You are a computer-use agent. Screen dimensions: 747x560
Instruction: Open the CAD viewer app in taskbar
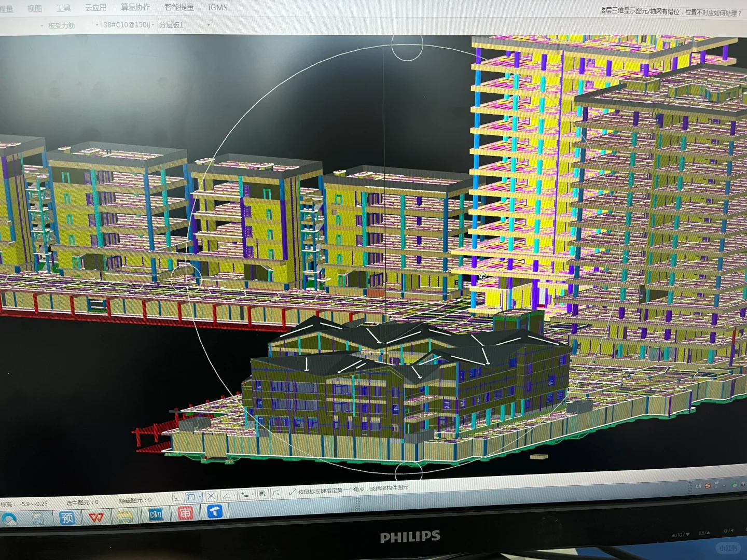[x=156, y=514]
